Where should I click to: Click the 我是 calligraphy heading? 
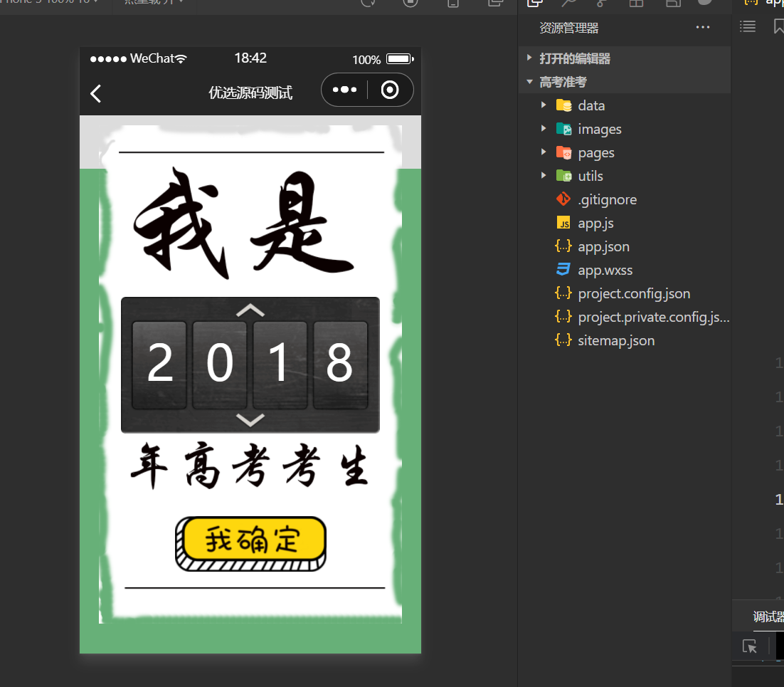tap(244, 223)
